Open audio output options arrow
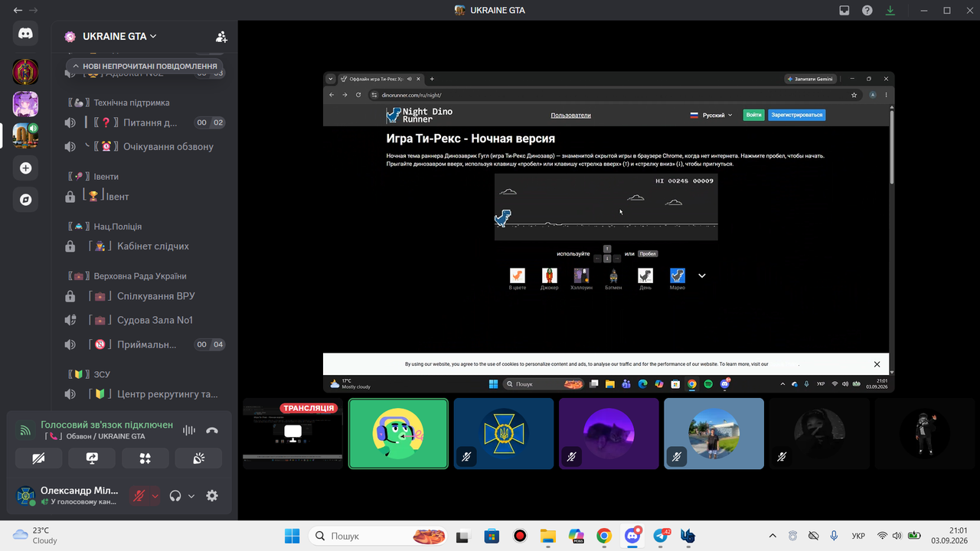The height and width of the screenshot is (551, 980). pyautogui.click(x=191, y=496)
